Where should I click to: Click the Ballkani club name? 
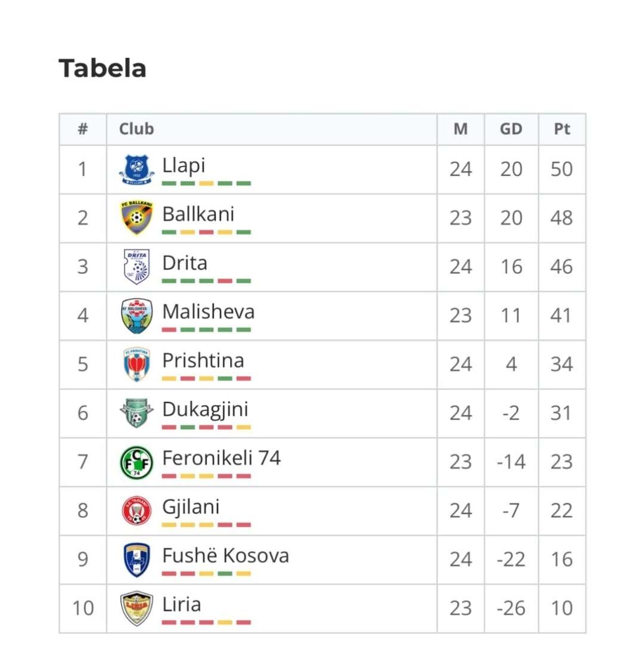coord(199,214)
